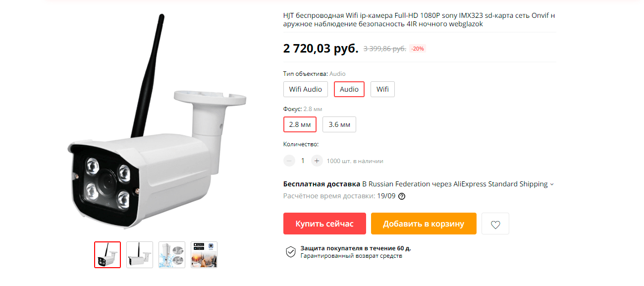Screen dimensions: 644x286
Task: Expand the shipping options chevron
Action: coord(552,184)
